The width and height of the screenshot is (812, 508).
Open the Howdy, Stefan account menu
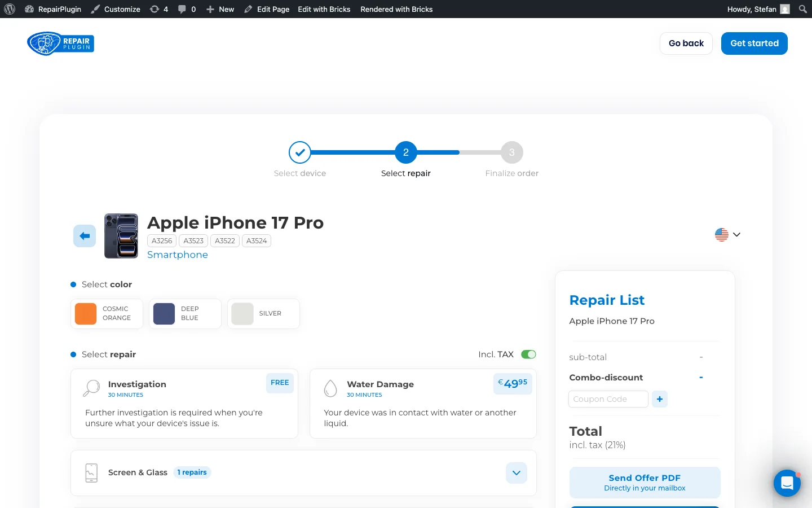(758, 9)
